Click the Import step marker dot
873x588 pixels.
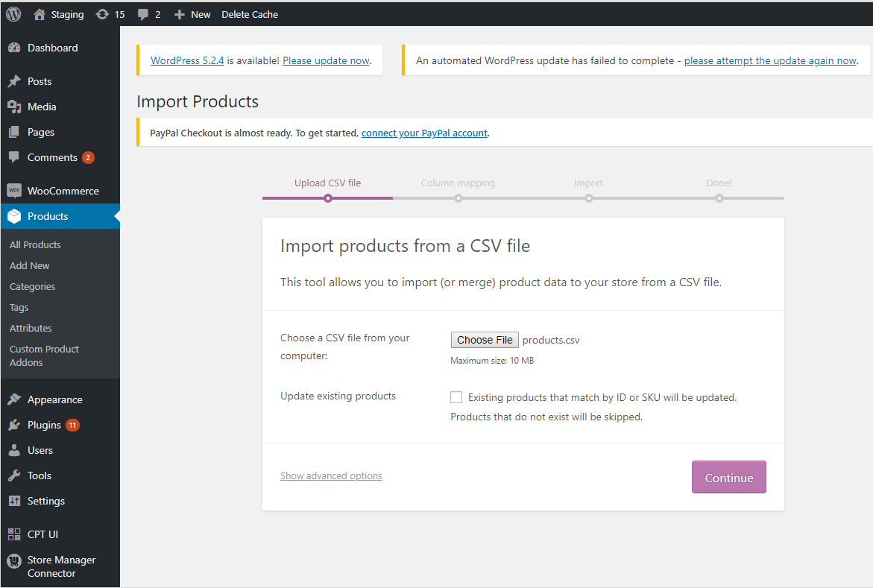pos(588,198)
